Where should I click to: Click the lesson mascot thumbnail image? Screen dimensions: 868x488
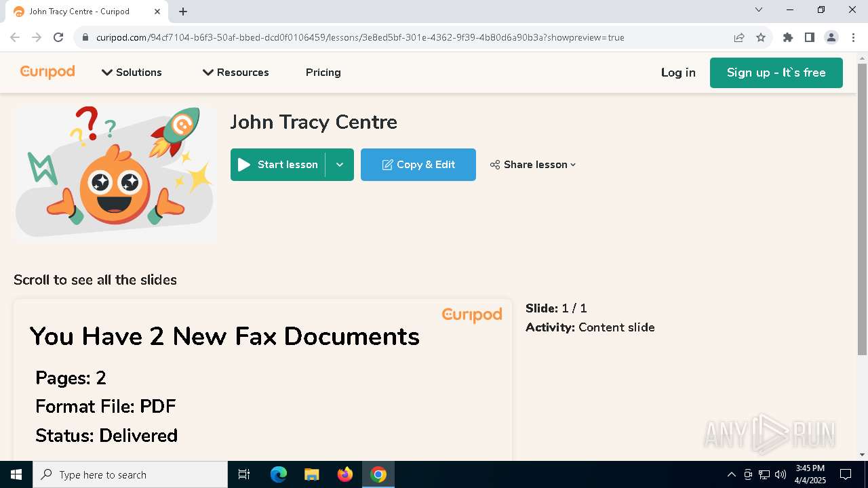point(115,173)
